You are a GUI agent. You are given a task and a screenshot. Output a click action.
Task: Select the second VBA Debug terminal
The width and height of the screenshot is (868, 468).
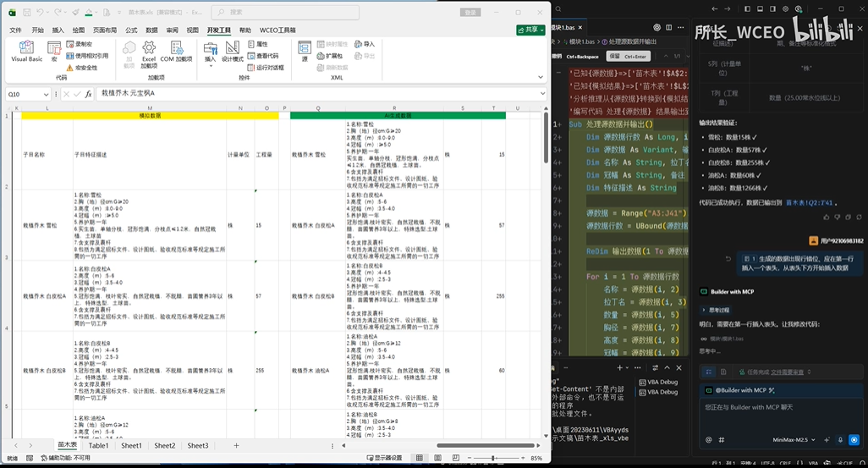point(658,392)
